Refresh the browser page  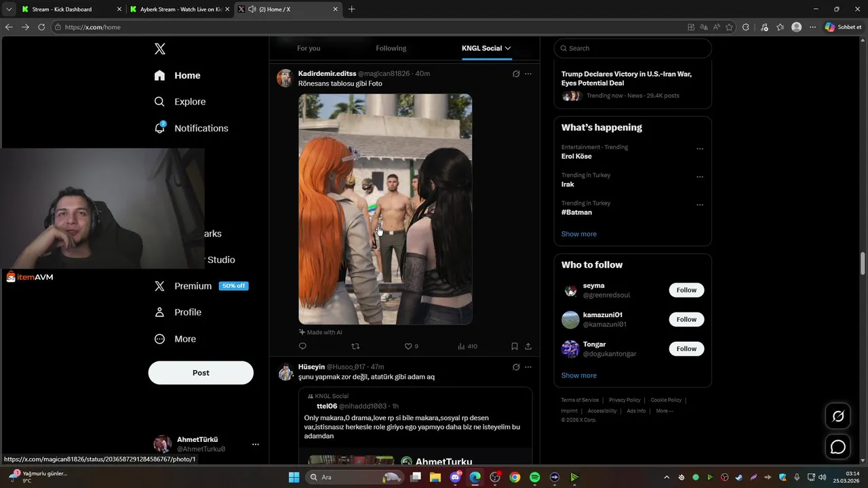[x=41, y=27]
